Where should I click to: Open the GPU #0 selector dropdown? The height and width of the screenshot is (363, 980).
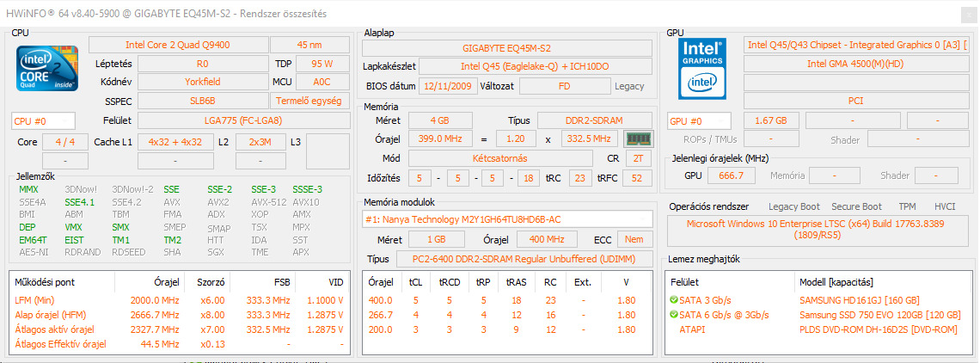coord(700,120)
